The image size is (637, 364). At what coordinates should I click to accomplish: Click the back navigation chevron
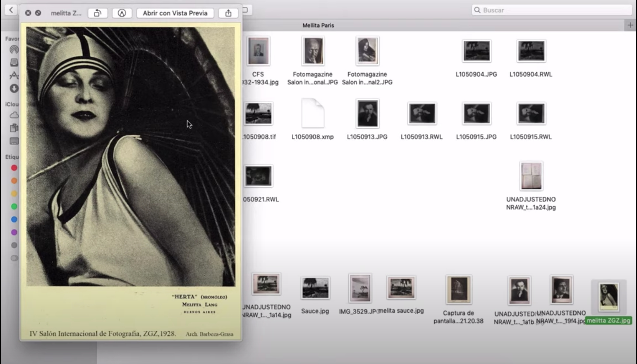(x=10, y=10)
